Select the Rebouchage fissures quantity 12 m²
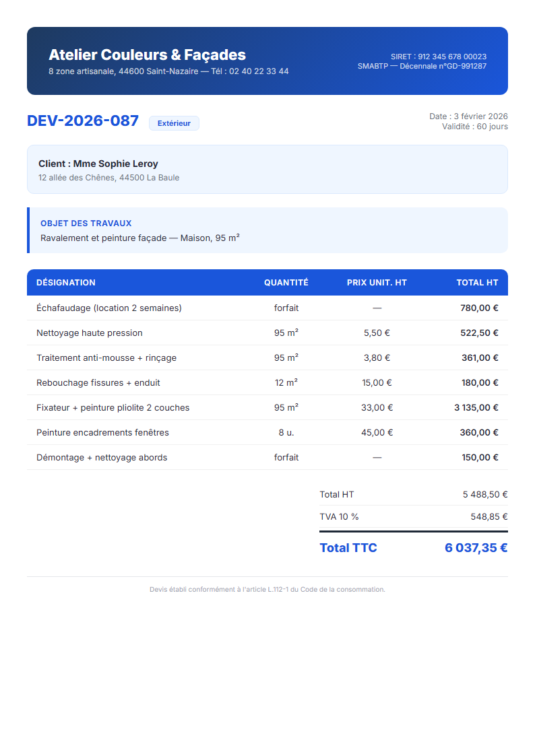Image resolution: width=535 pixels, height=756 pixels. (x=286, y=382)
